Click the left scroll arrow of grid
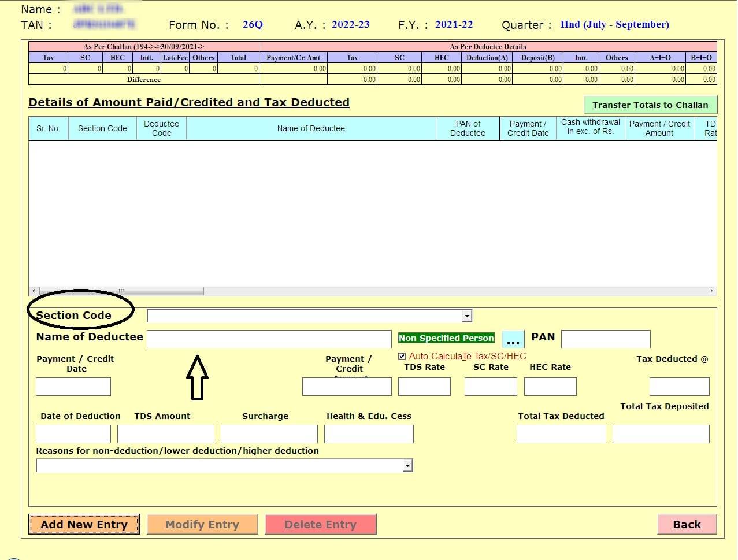Screen dimensions: 738x560 coord(34,291)
